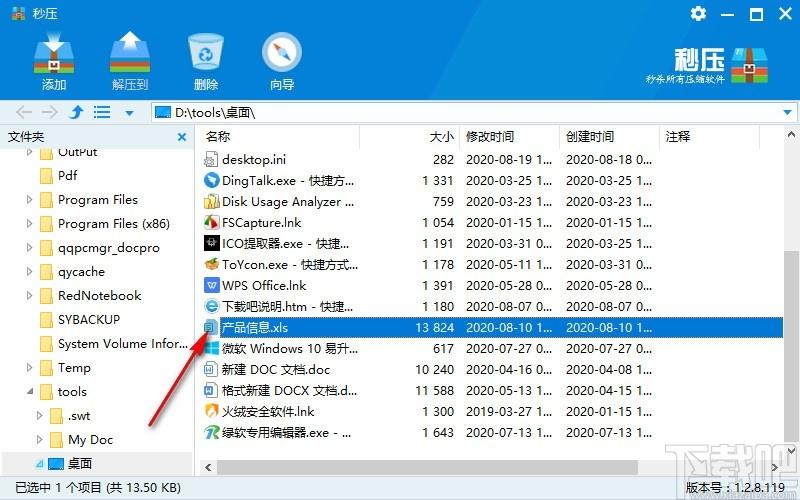Open the view mode dropdown arrow
The height and width of the screenshot is (500, 800).
[130, 113]
